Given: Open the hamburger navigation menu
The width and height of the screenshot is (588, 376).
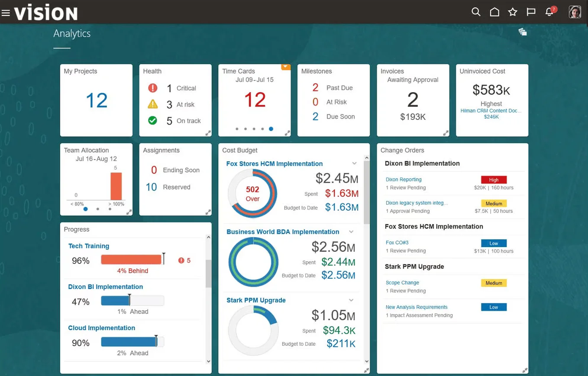Looking at the screenshot, I should tap(6, 13).
